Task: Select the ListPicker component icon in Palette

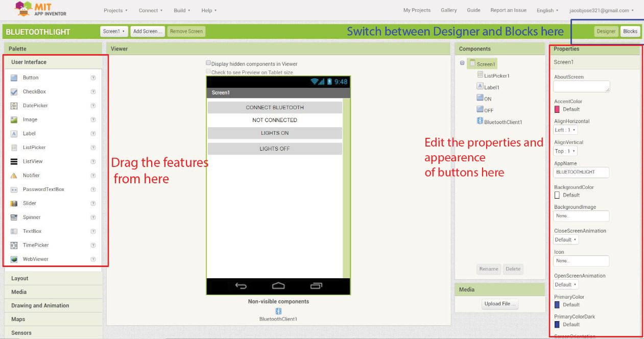Action: tap(14, 148)
